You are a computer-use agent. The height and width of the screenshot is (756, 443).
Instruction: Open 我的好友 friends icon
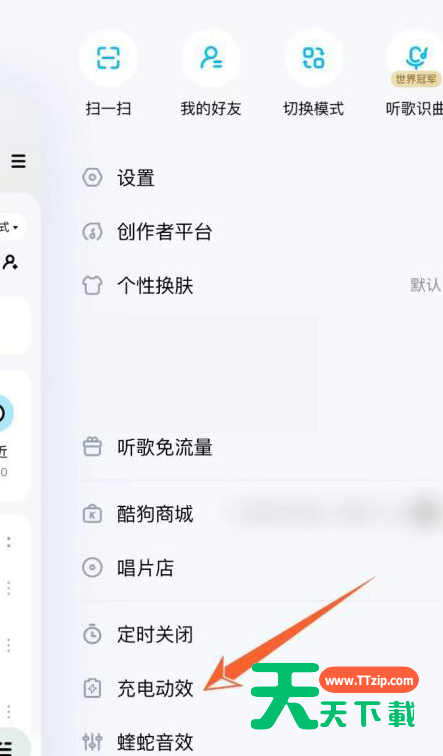[x=211, y=58]
